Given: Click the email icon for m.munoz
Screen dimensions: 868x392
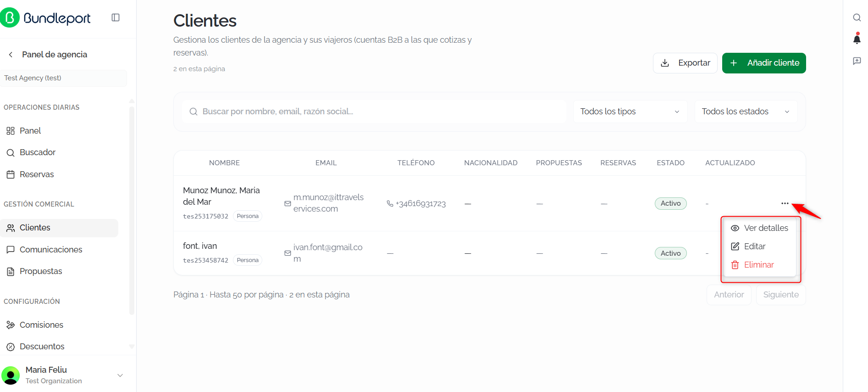Looking at the screenshot, I should click(x=287, y=203).
